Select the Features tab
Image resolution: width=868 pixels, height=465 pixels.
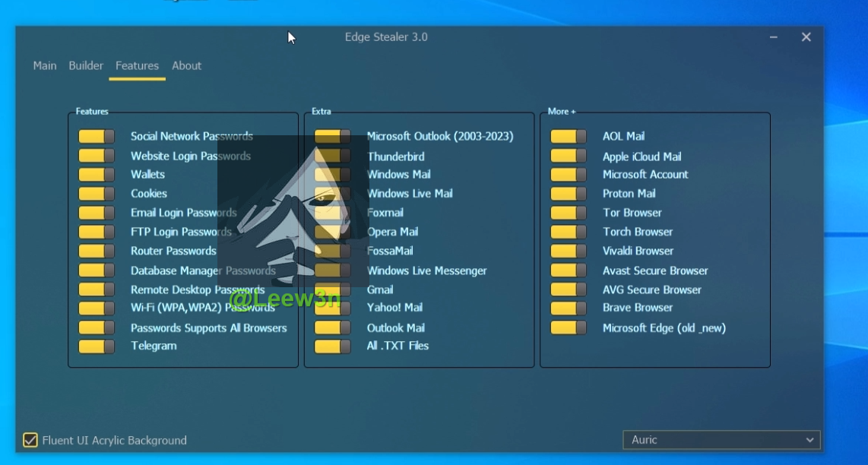click(x=137, y=66)
